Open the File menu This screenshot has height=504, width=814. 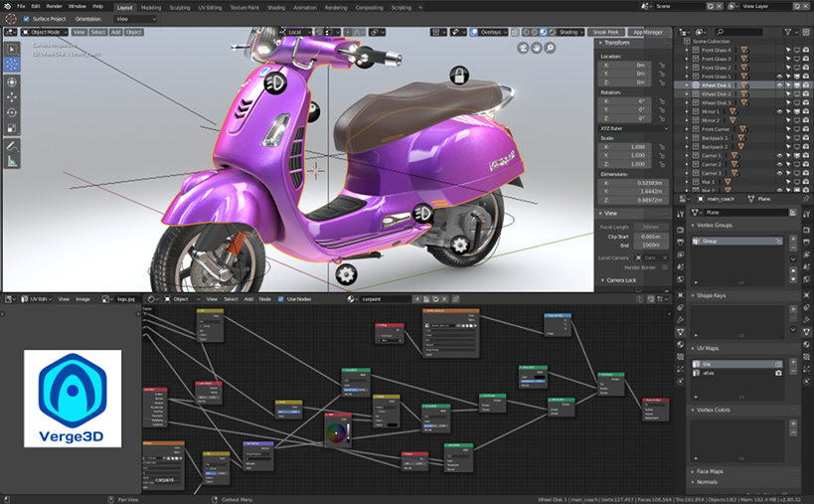(x=21, y=6)
